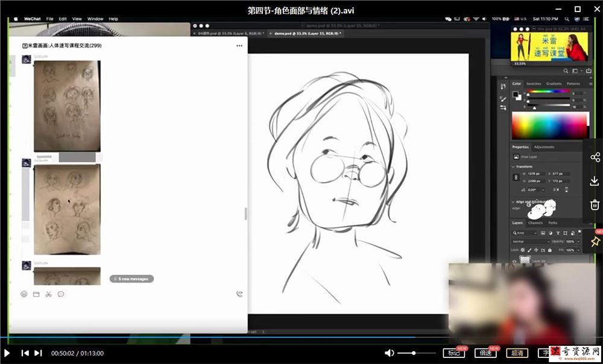This screenshot has height=364, width=603.
Task: Open the rotation angle dropdown
Action: click(543, 190)
